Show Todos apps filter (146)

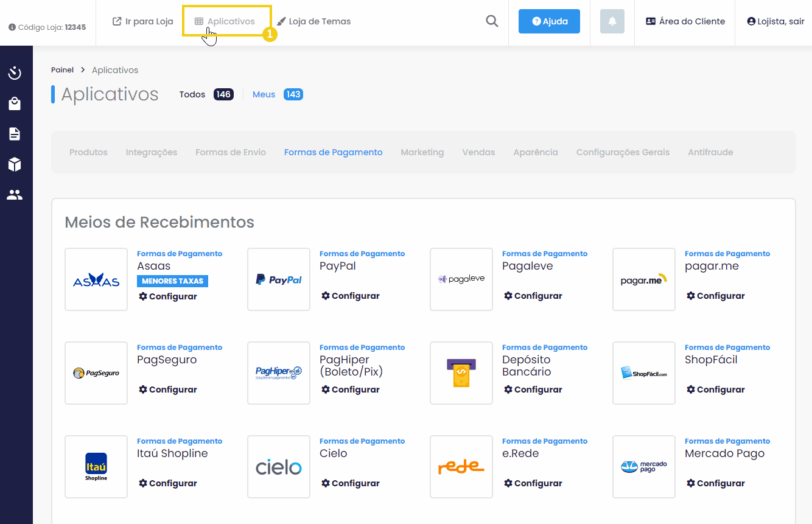pyautogui.click(x=206, y=94)
